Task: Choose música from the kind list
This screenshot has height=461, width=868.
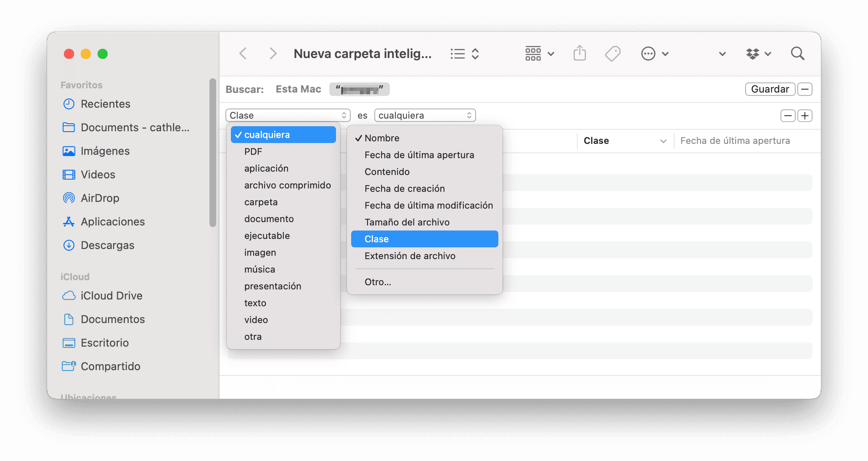Action: pyautogui.click(x=283, y=269)
